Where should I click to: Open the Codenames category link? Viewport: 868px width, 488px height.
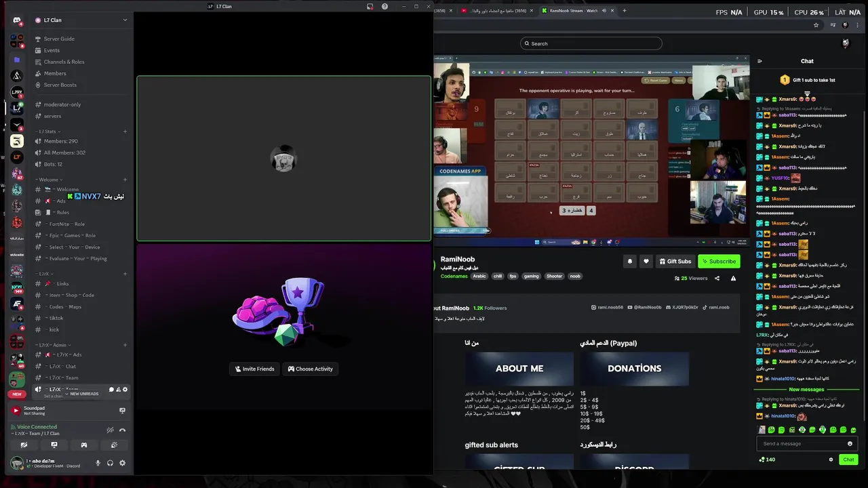454,276
